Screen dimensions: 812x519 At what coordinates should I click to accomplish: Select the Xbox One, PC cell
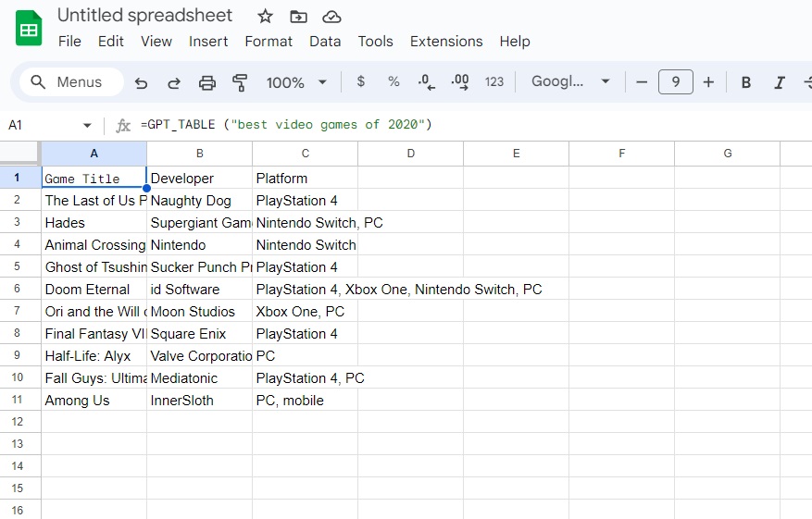pos(306,311)
